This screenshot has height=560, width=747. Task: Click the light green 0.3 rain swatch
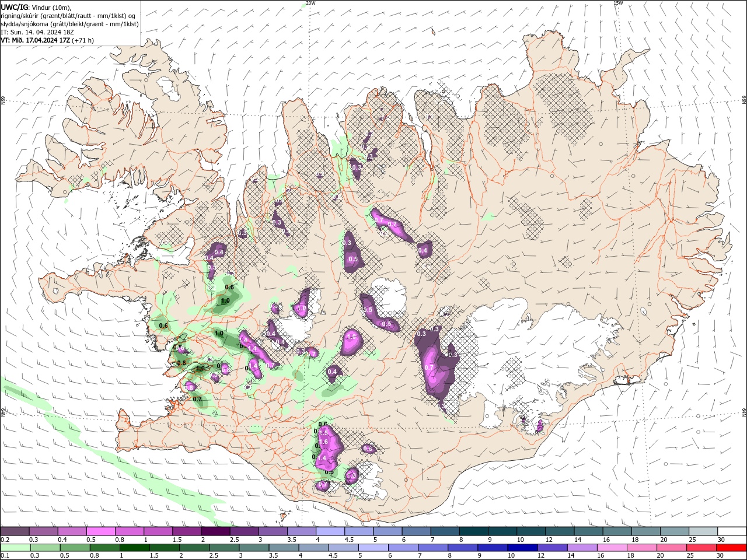click(46, 548)
